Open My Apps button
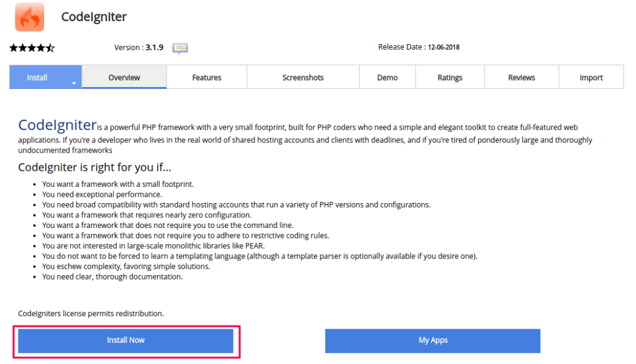Screen dimensions: 636x364 pos(433,340)
